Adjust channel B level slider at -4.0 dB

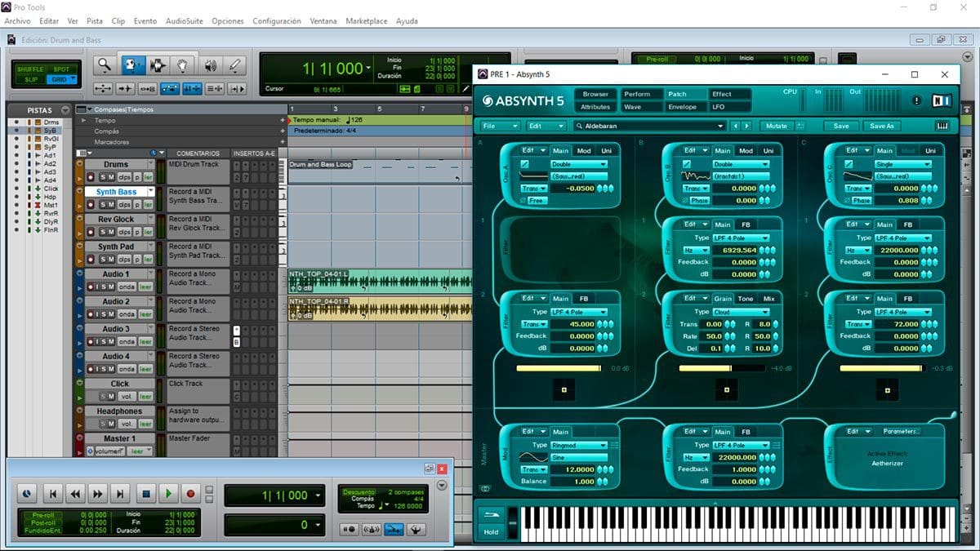723,368
